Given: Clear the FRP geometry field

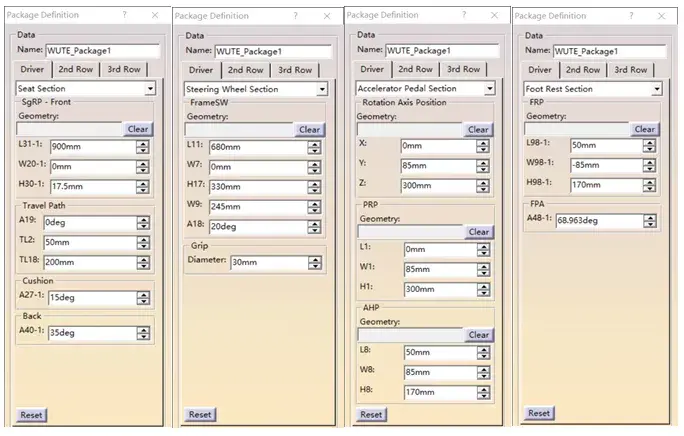Looking at the screenshot, I should click(645, 129).
